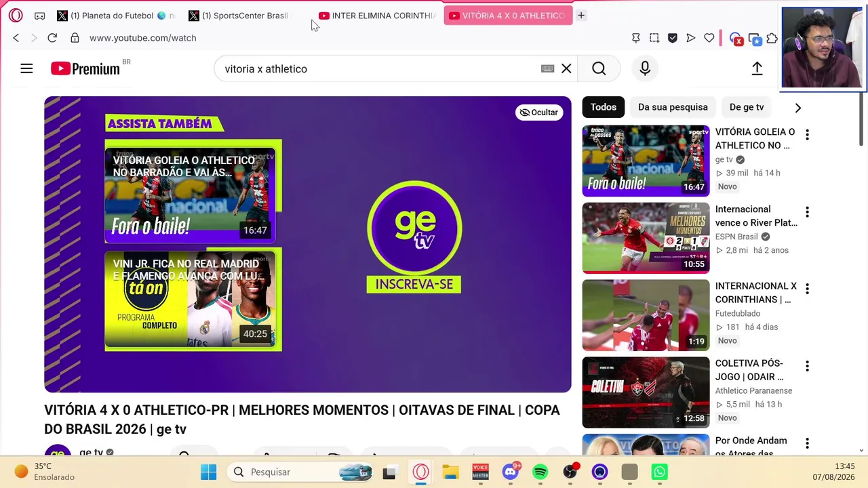Click the INSCREVA-SE subscribe button
Screen dimensions: 868x488
click(414, 284)
